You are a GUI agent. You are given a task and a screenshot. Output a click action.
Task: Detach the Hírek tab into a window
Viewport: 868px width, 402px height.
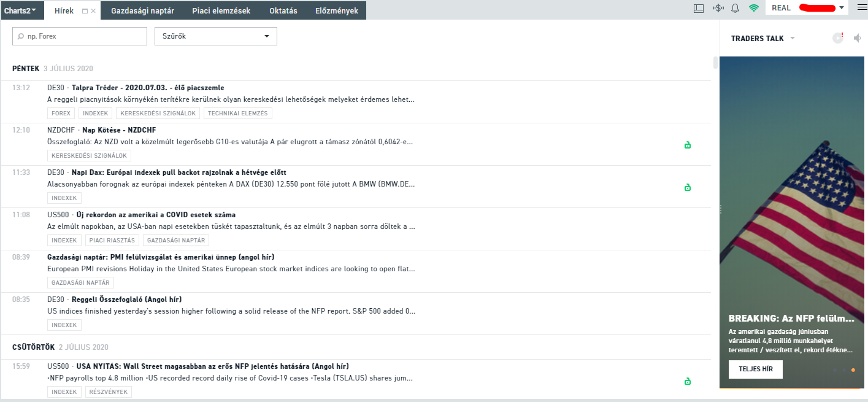click(85, 11)
